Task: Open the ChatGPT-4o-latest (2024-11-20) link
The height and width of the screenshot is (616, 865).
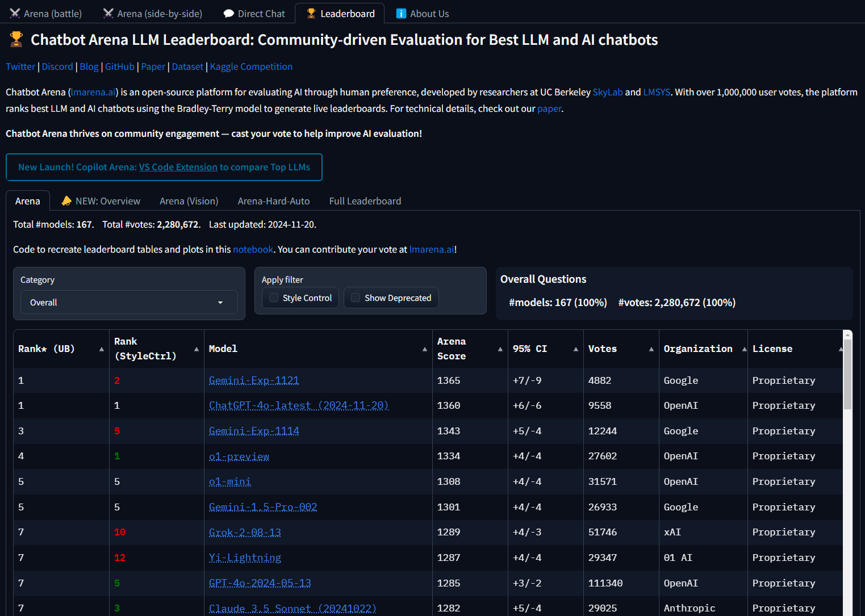Action: (299, 405)
